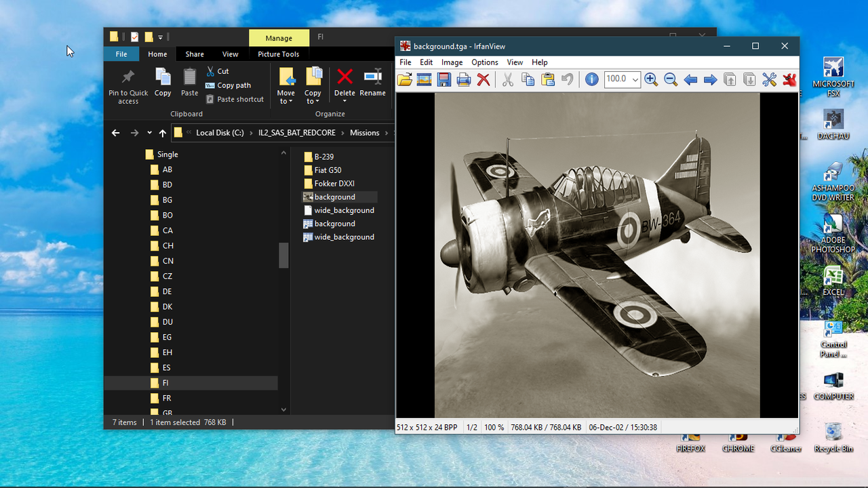The height and width of the screenshot is (488, 868).
Task: Open Quick Access Toolbar customize dropdown arrow
Action: click(161, 37)
